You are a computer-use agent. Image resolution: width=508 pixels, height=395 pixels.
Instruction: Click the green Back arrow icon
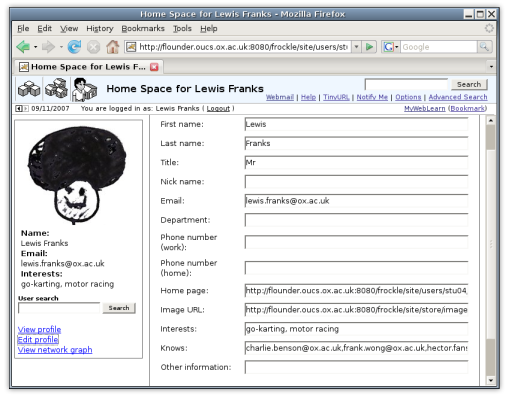[23, 47]
